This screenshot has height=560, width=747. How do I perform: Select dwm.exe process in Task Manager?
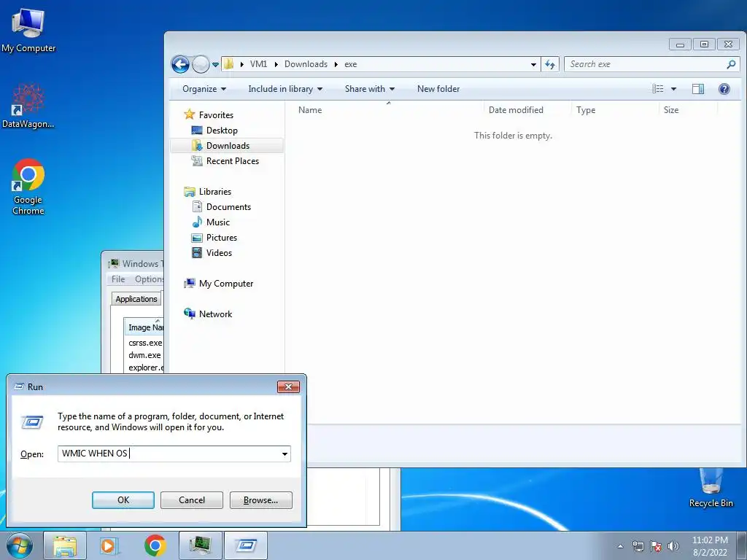(x=144, y=355)
